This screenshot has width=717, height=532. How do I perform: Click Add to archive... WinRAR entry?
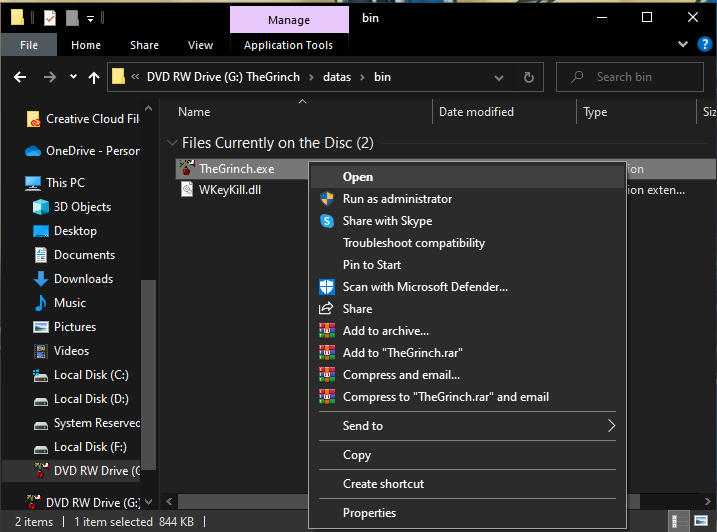click(467, 331)
